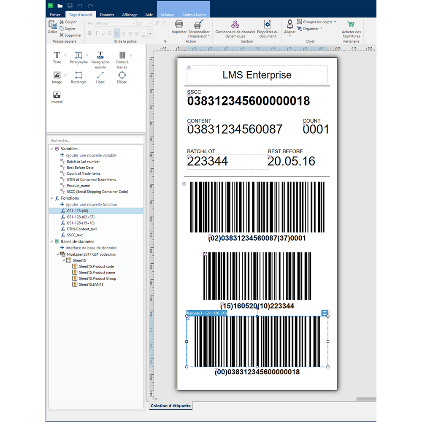Switch to the Création contextual tab
The height and width of the screenshot is (422, 422).
tap(167, 14)
